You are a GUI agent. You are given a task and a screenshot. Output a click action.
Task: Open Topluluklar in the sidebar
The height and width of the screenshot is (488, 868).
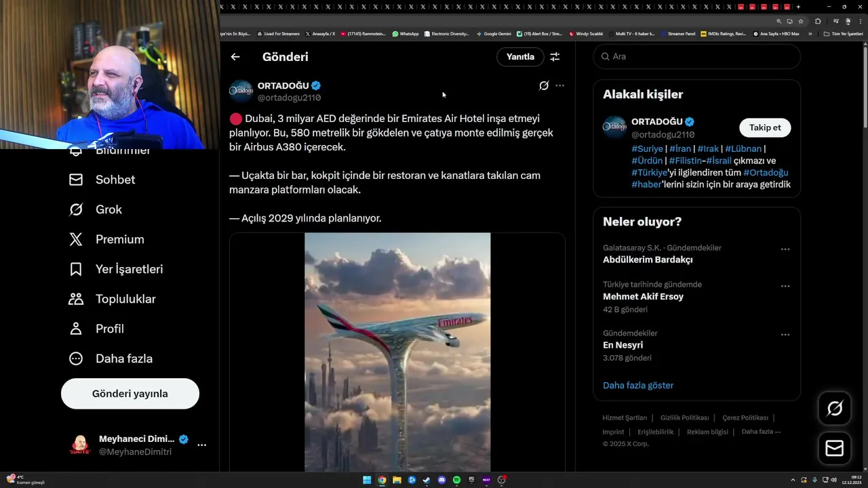coord(113,299)
